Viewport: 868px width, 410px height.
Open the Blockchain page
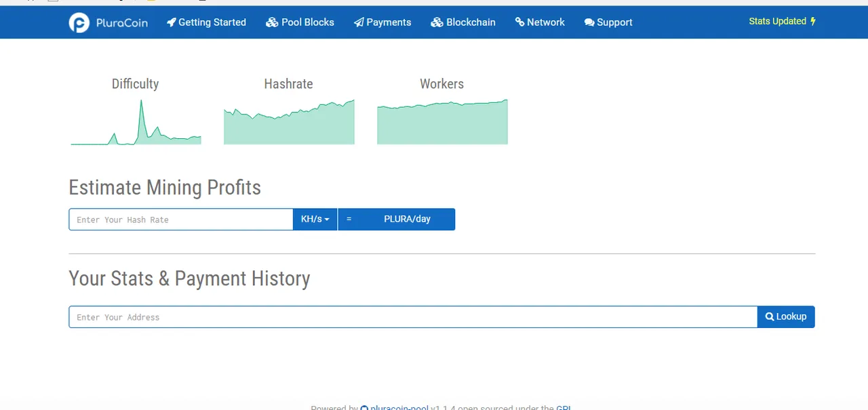tap(463, 22)
